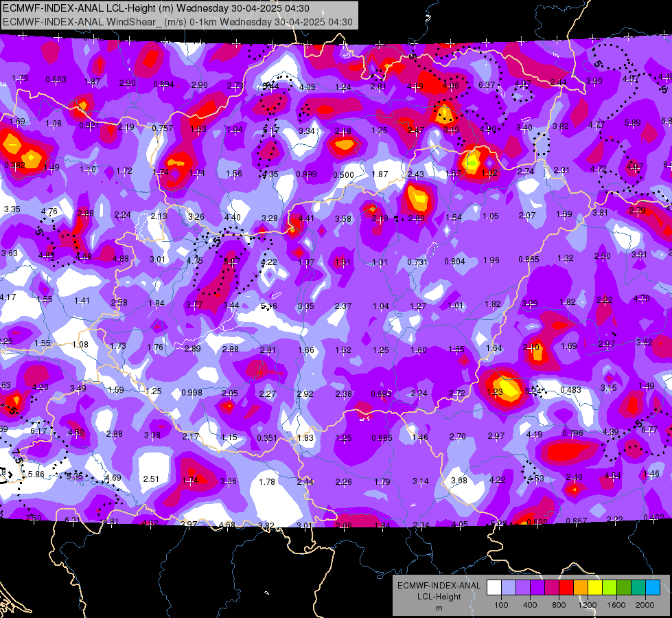Click the wind shear value 0.865
The height and width of the screenshot is (618, 672).
click(x=529, y=260)
